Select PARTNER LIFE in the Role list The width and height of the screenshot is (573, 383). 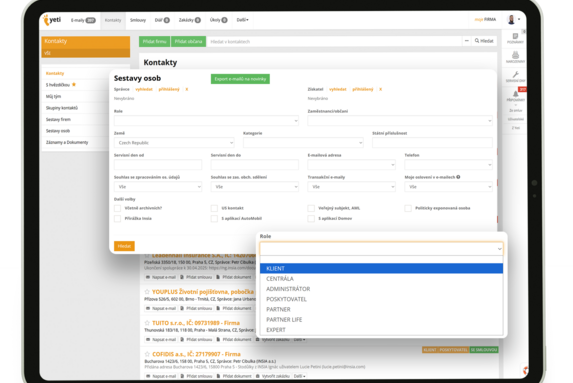pyautogui.click(x=382, y=319)
